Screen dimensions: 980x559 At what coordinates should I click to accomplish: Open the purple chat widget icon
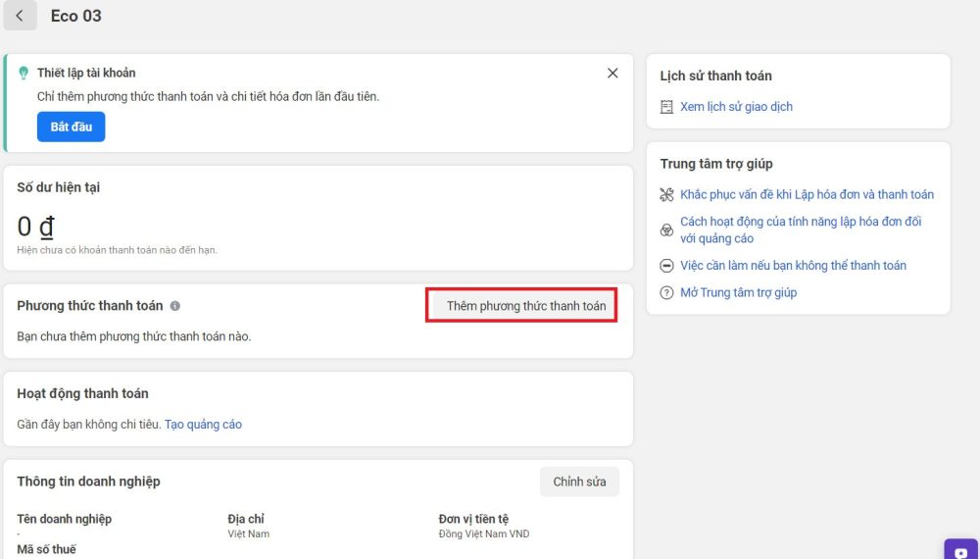[961, 550]
